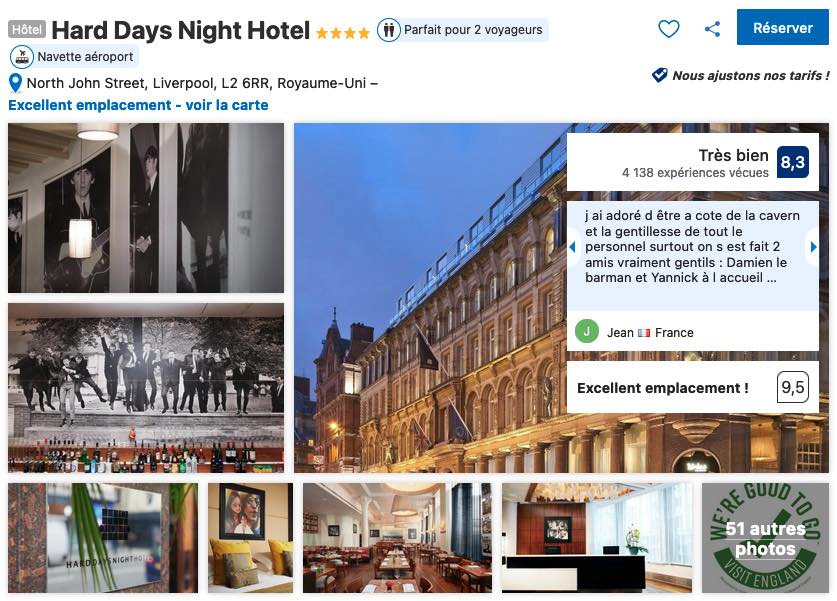The image size is (837, 601).
Task: Click Jean's green avatar circle
Action: [587, 331]
